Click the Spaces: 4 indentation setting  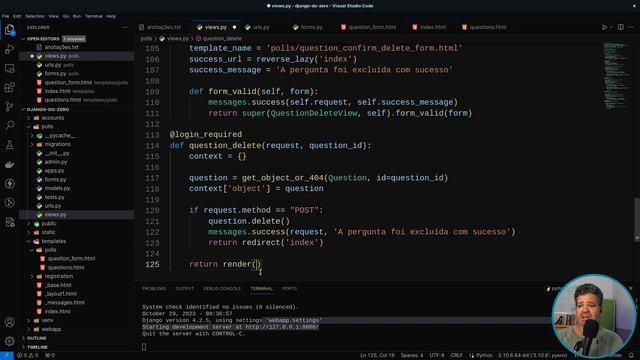point(411,356)
